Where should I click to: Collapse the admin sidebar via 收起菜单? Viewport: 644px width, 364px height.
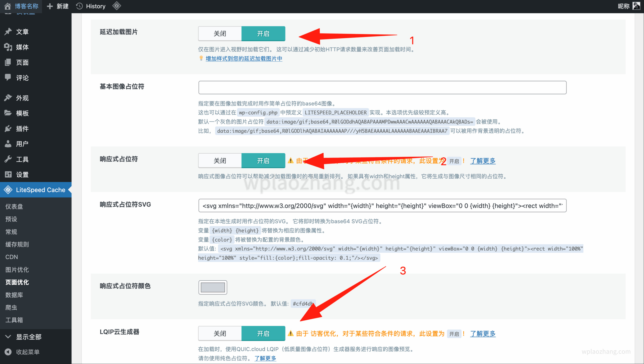(x=28, y=352)
